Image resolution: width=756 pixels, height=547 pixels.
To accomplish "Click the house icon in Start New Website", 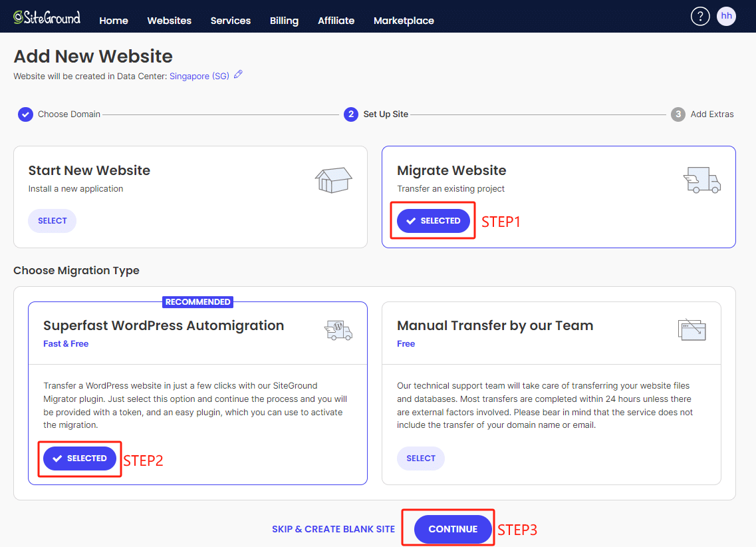I will 334,180.
